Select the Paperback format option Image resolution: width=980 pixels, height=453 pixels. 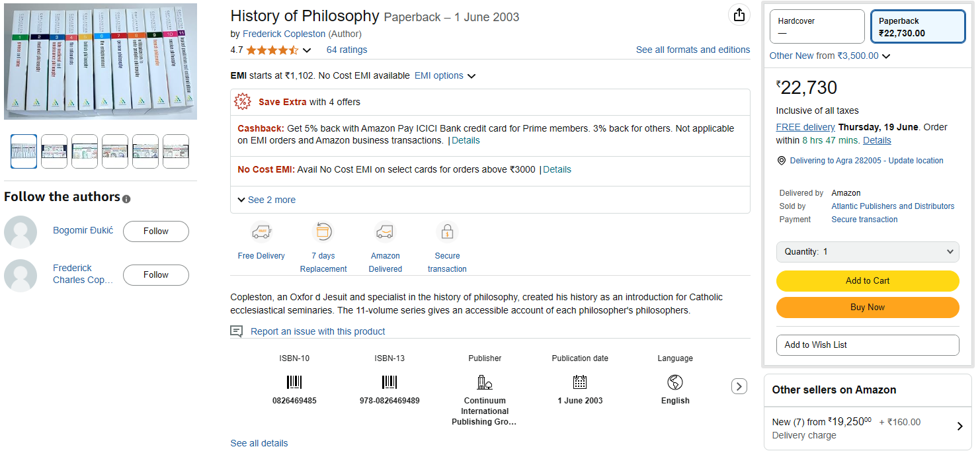918,26
